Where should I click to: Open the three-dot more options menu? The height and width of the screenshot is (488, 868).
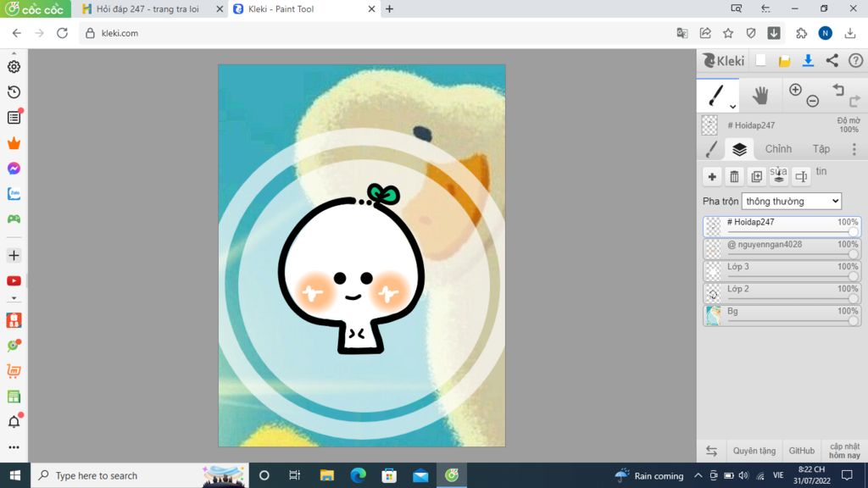point(854,149)
